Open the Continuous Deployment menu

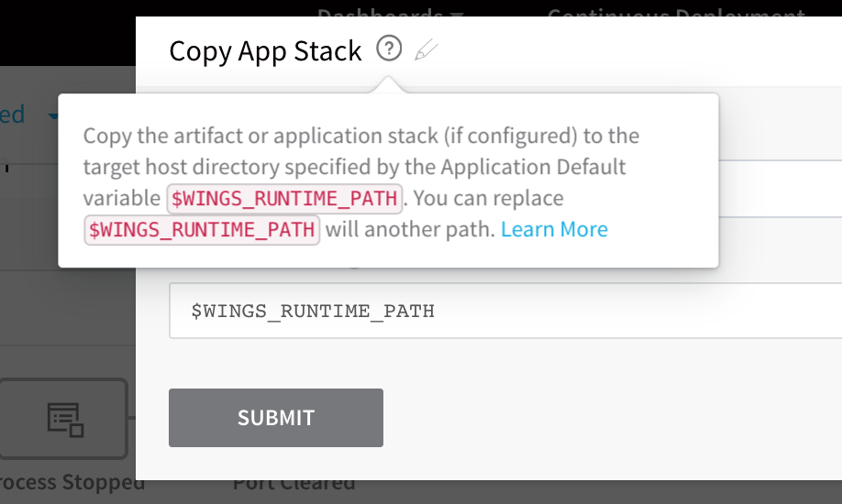click(x=676, y=12)
